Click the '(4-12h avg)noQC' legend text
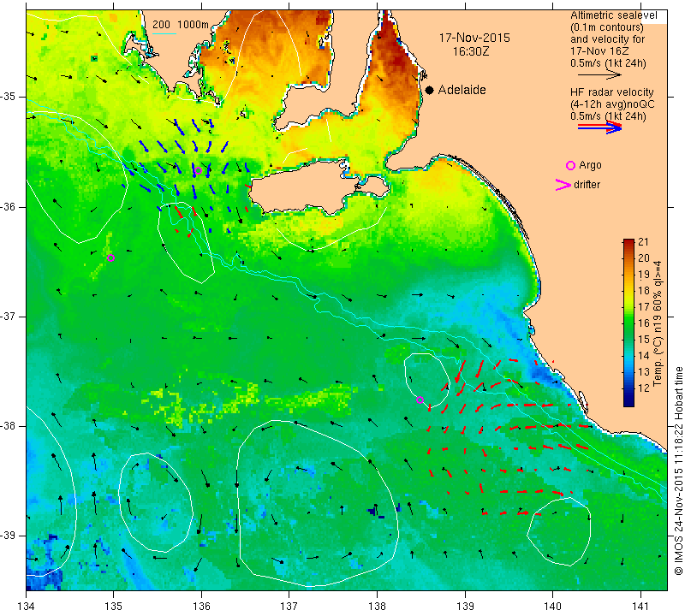 (x=612, y=104)
